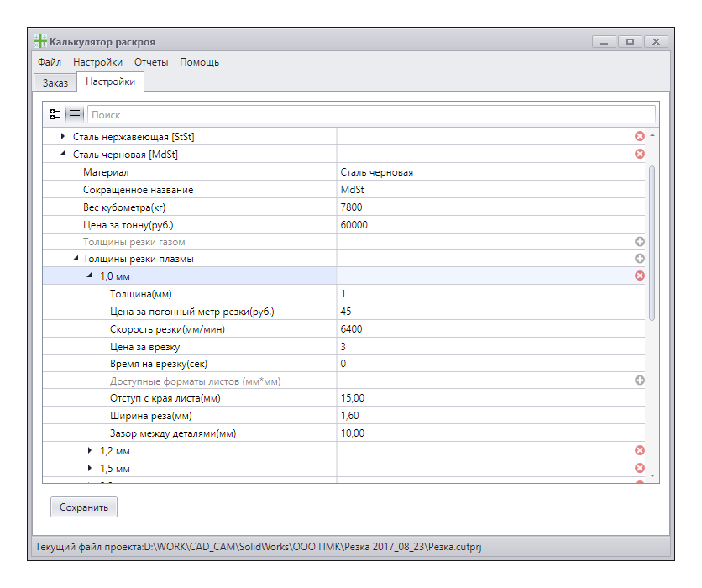The height and width of the screenshot is (588, 702).
Task: Select the Скорость резки(мм/мин) label
Action: 167,329
